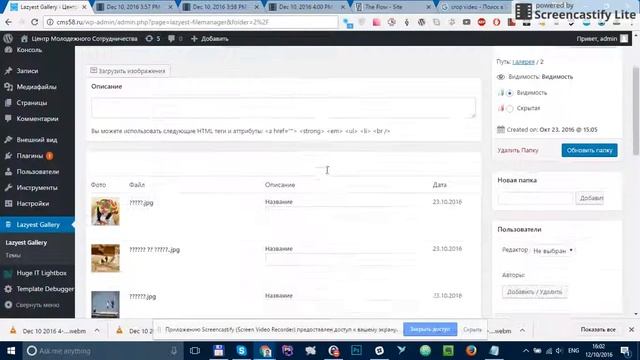Click the Загрузить изображения upload button
Image resolution: width=640 pixels, height=360 pixels.
coord(128,71)
